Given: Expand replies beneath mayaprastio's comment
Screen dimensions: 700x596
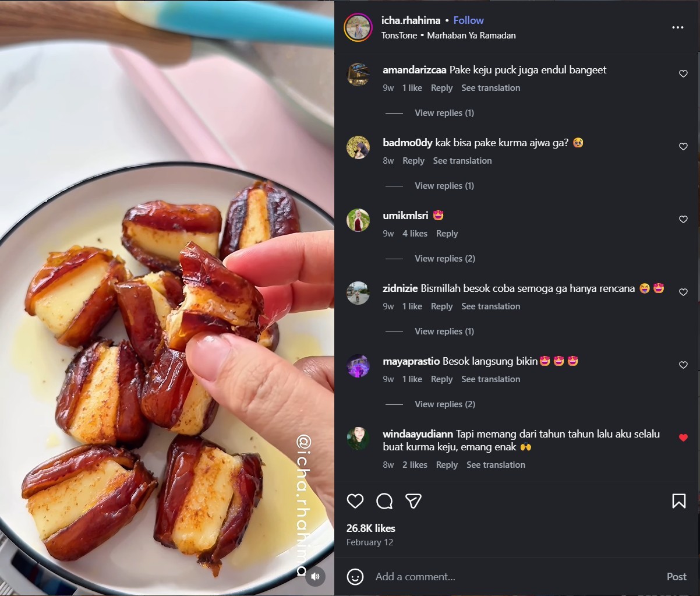Looking at the screenshot, I should pyautogui.click(x=444, y=404).
